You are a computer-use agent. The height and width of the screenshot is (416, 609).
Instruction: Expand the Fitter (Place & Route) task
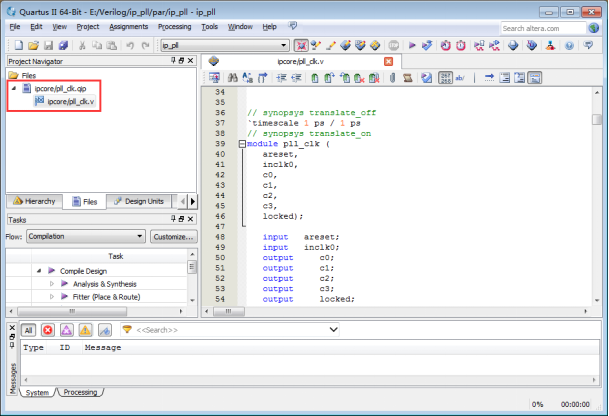point(52,297)
